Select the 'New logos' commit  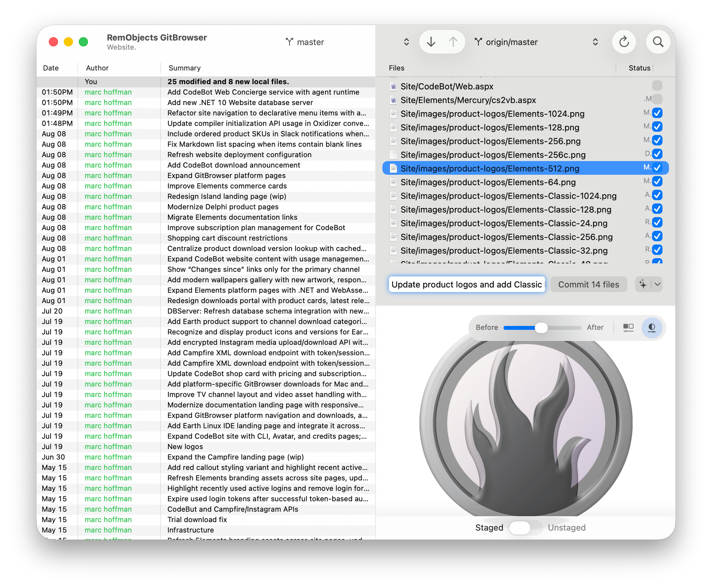click(x=206, y=447)
